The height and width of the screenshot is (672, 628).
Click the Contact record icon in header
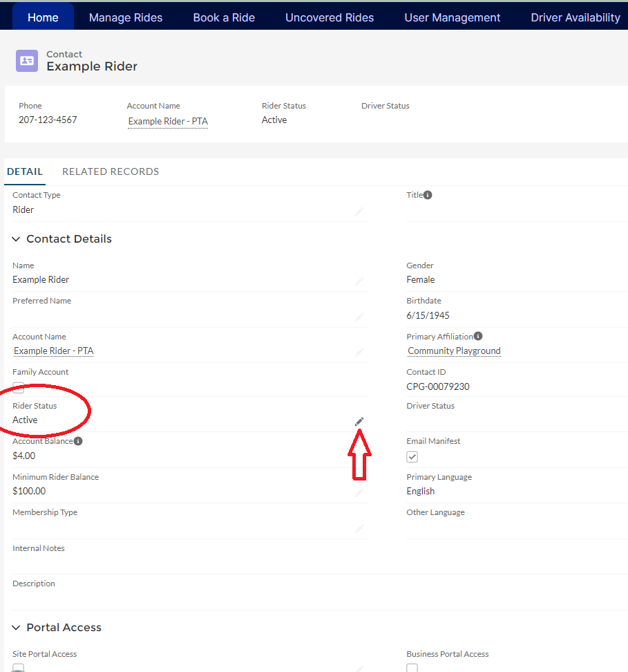tap(27, 61)
